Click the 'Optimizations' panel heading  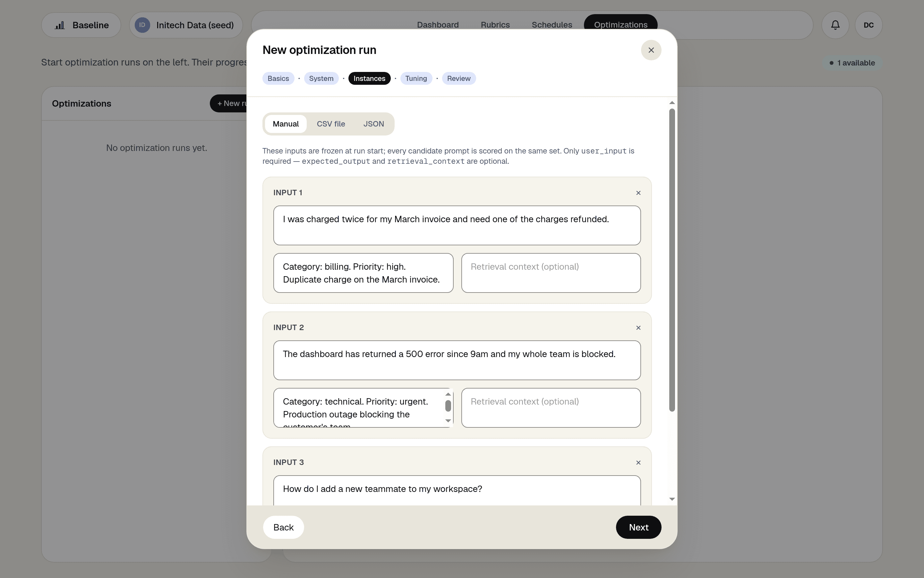click(x=81, y=104)
